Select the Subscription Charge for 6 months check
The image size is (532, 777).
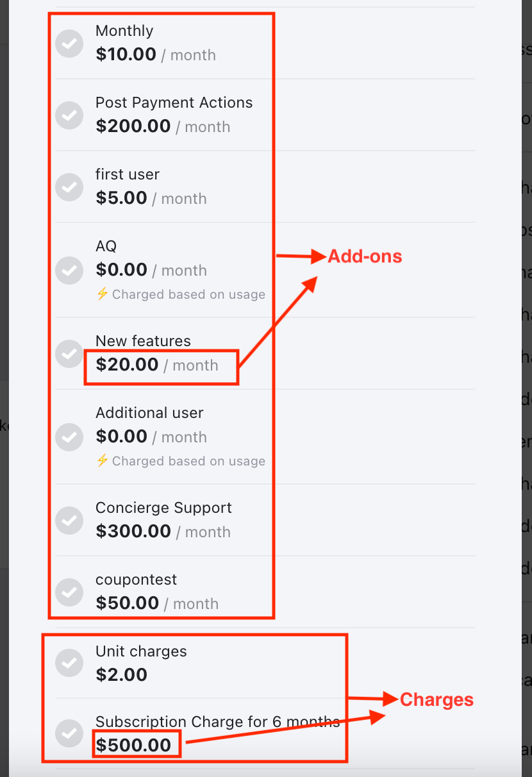coord(69,733)
